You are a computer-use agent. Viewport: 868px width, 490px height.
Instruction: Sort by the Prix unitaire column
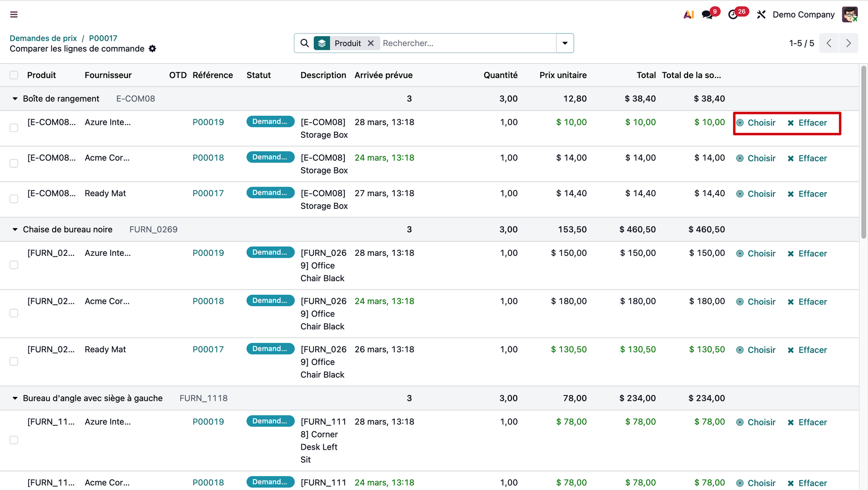tap(563, 75)
